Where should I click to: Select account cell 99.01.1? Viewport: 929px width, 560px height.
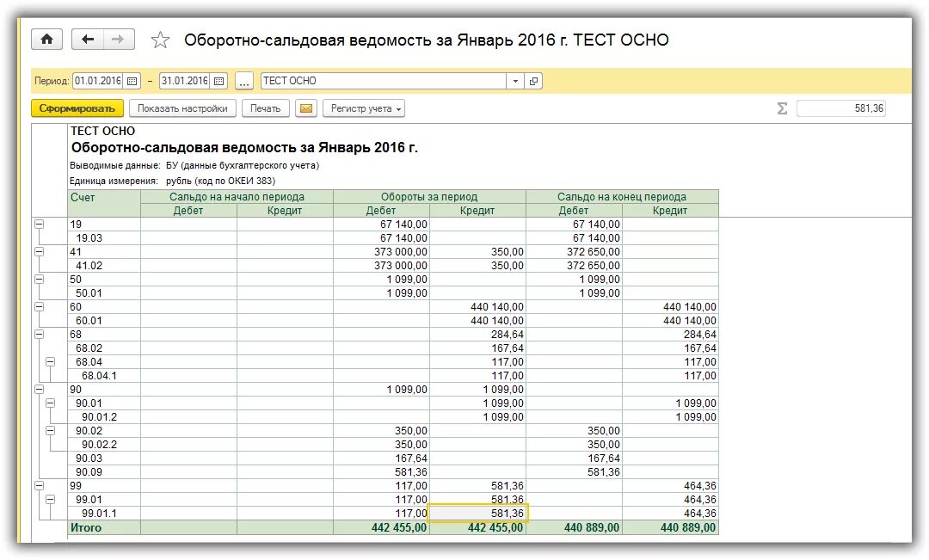104,514
